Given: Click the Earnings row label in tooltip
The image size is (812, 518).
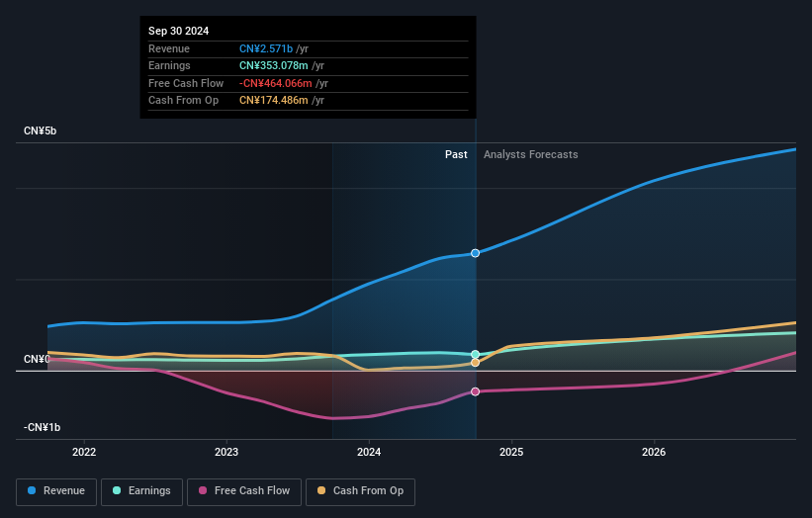Looking at the screenshot, I should (x=169, y=65).
